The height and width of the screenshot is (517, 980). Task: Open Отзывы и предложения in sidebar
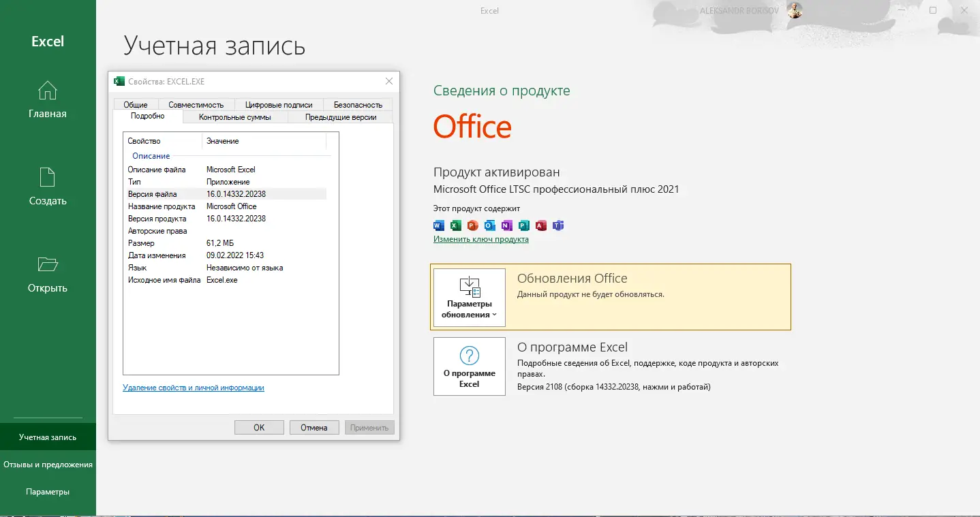[48, 465]
